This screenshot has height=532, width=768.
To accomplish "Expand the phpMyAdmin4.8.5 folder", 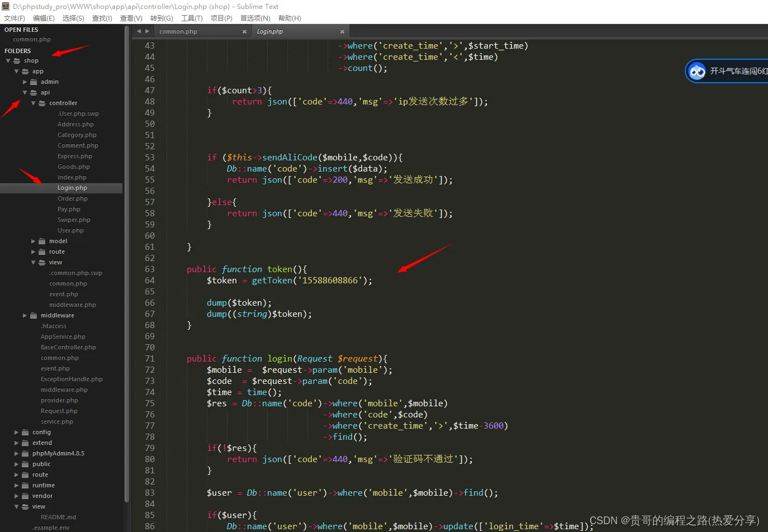I will 16,453.
